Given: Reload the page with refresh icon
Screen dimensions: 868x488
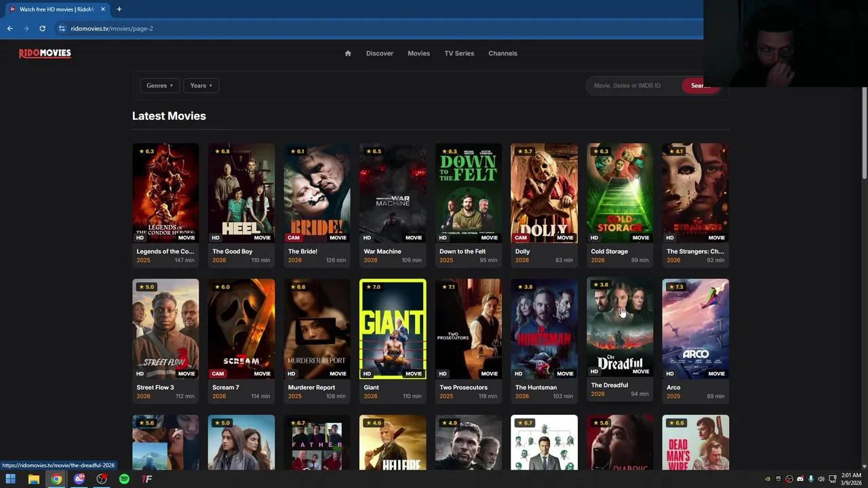Looking at the screenshot, I should 42,28.
